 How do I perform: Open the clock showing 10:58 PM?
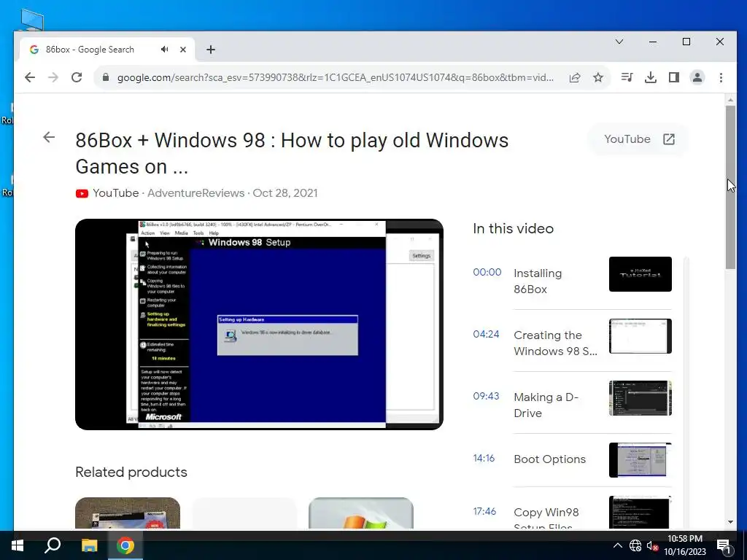(685, 545)
